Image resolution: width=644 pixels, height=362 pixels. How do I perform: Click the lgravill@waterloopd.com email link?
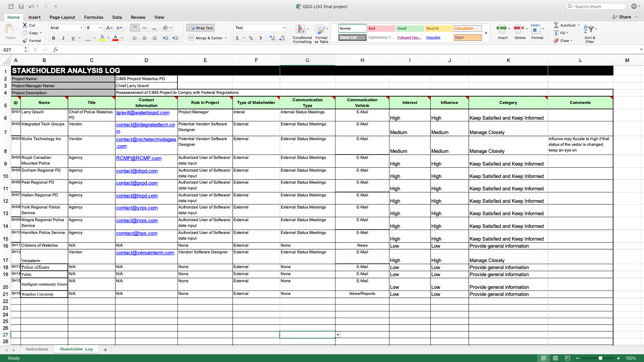pyautogui.click(x=143, y=113)
